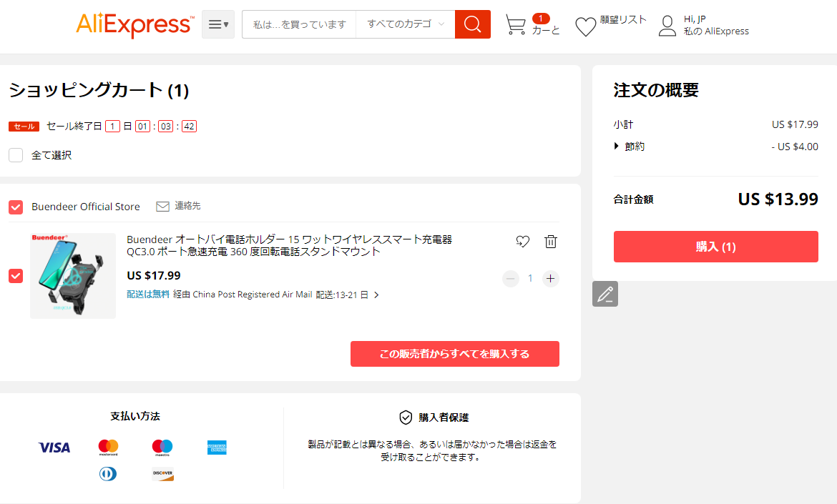Expand shipping options chevron arrow
The width and height of the screenshot is (837, 504).
pyautogui.click(x=376, y=295)
